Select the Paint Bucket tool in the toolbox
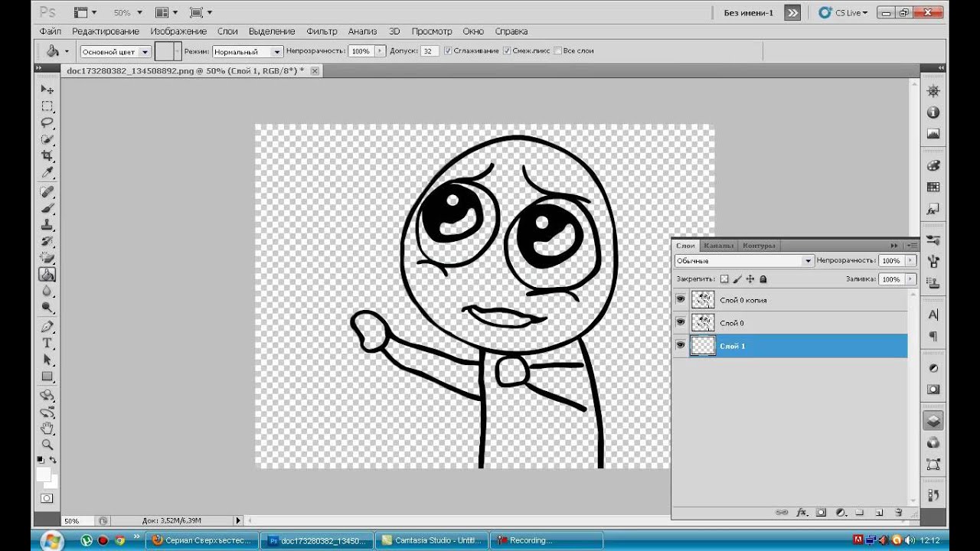Screen dimensions: 980x551 47,275
